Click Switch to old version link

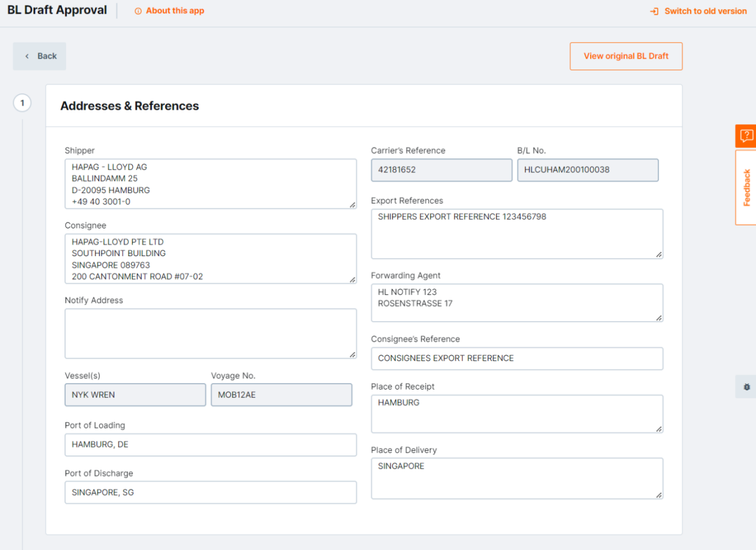[x=705, y=11]
